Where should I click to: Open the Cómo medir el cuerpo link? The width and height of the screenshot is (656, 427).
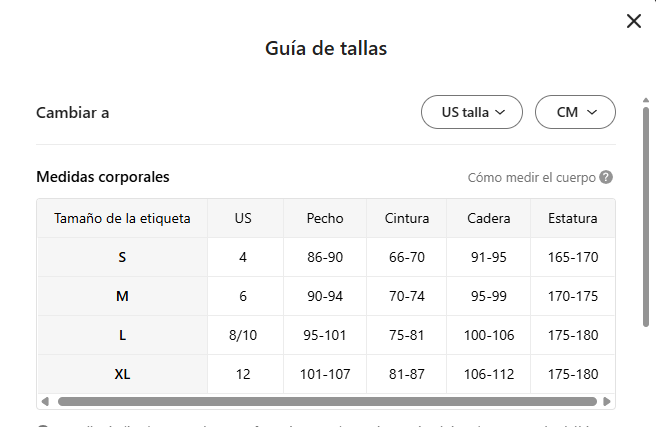click(x=531, y=178)
